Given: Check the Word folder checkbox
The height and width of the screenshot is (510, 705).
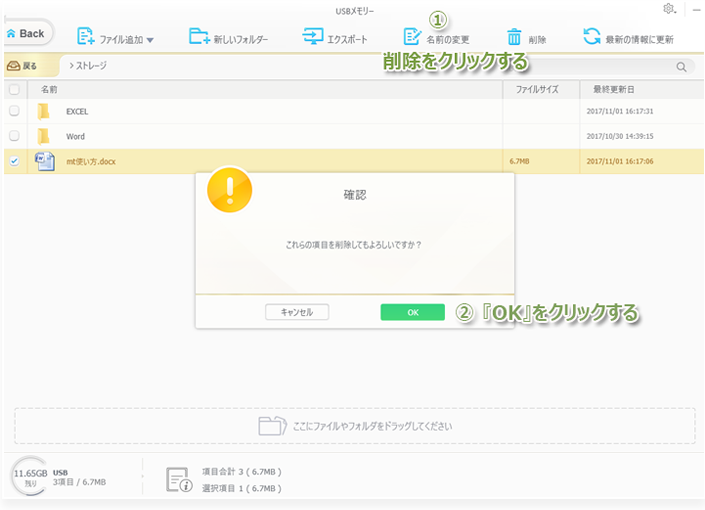Looking at the screenshot, I should coord(14,136).
